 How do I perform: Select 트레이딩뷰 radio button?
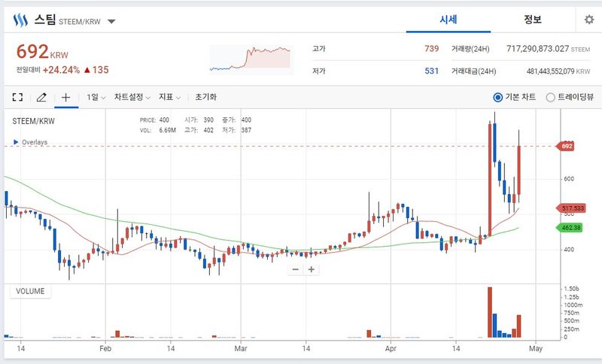tap(550, 98)
